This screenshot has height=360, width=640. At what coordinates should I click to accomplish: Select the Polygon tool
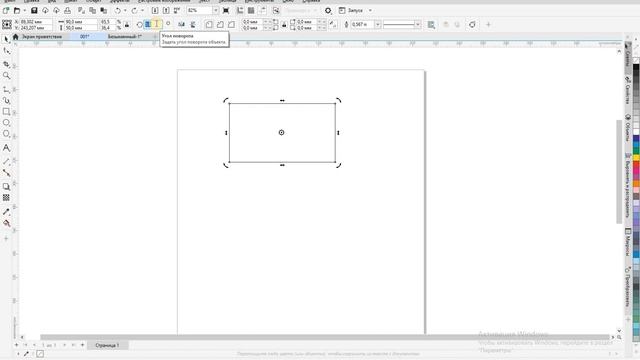pos(6,134)
